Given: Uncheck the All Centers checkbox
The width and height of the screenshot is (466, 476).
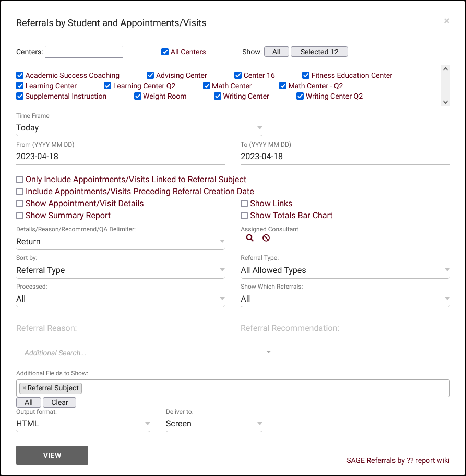Looking at the screenshot, I should (x=165, y=52).
